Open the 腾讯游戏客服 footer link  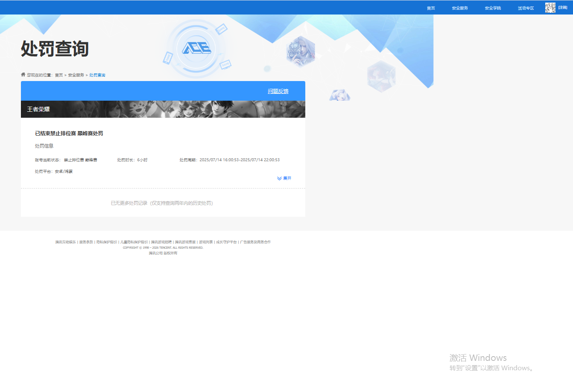click(185, 242)
